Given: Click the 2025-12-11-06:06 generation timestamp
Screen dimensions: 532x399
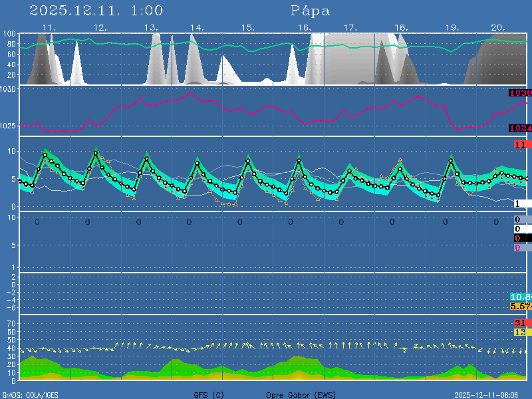Looking at the screenshot, I should tap(491, 395).
